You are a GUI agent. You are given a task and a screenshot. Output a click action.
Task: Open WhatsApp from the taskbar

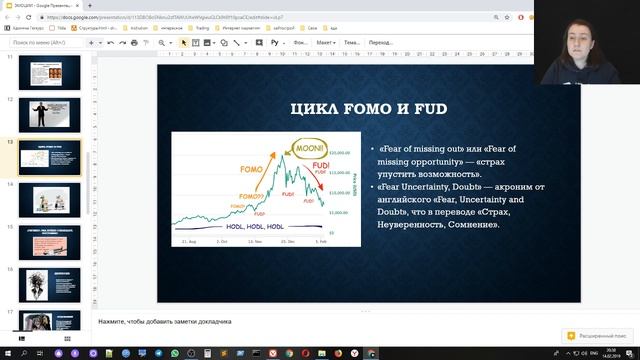pos(175,353)
